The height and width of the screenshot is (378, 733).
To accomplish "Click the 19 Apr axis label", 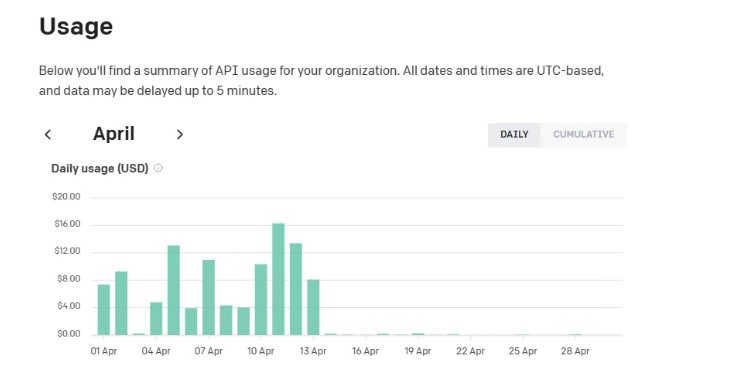I will pyautogui.click(x=417, y=351).
